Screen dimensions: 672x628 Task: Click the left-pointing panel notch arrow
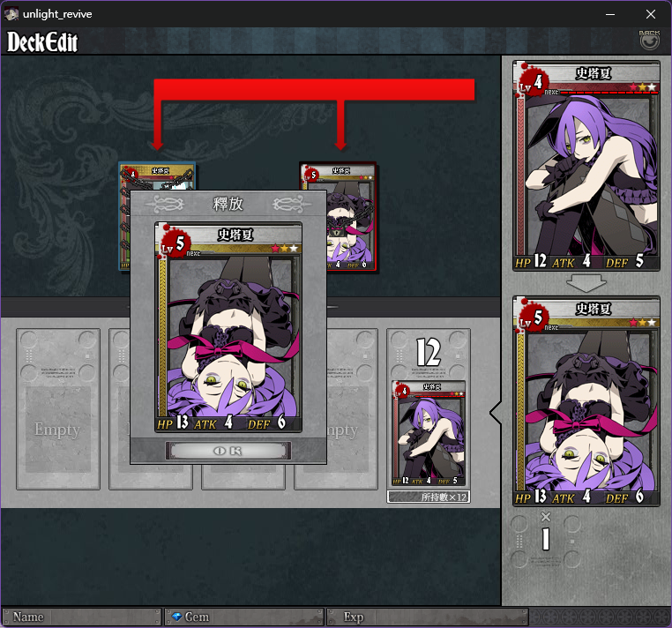coord(496,413)
